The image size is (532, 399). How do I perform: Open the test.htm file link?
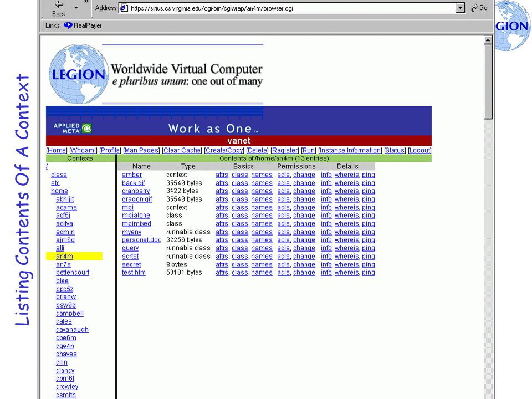[134, 273]
